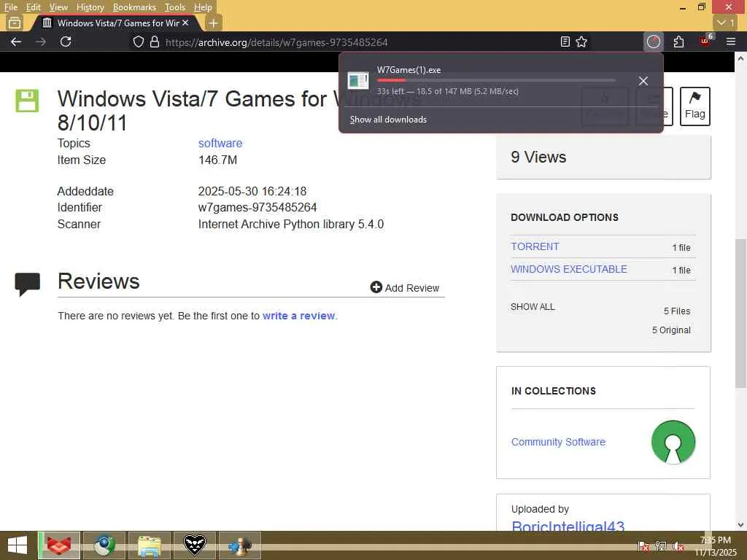Click the Reviews speech bubble icon
The image size is (747, 560).
click(x=27, y=284)
